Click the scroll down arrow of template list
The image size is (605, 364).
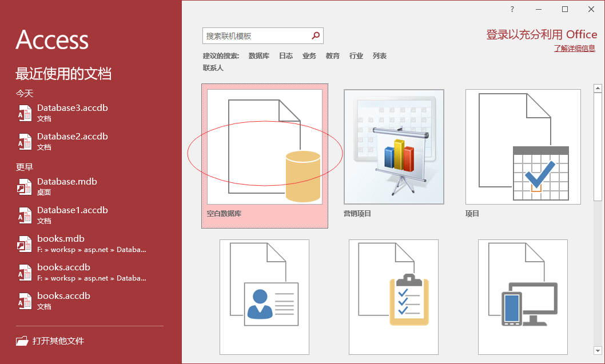(x=598, y=350)
